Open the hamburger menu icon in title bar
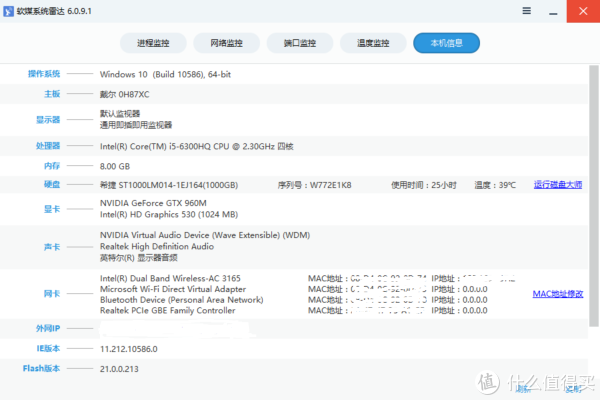Viewport: 600px width, 400px height. (x=527, y=11)
